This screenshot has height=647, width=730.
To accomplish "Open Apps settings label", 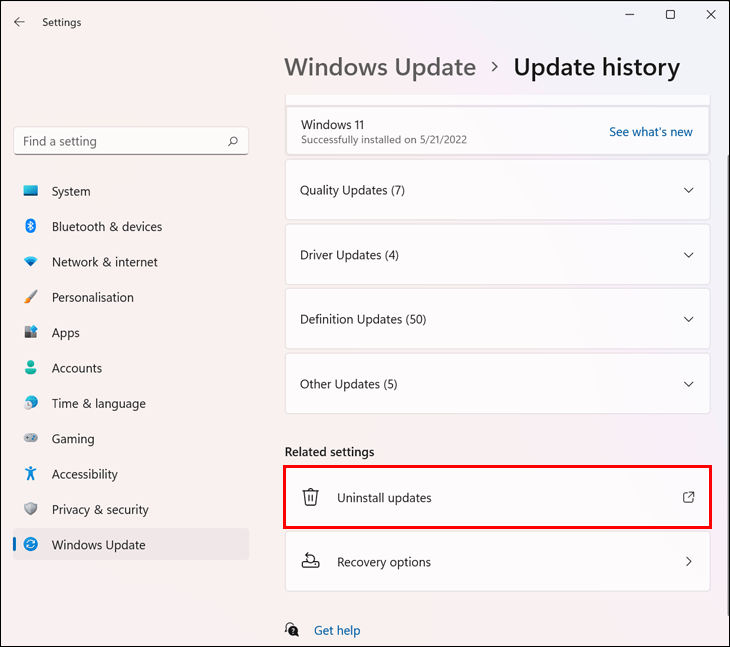I will tap(66, 333).
